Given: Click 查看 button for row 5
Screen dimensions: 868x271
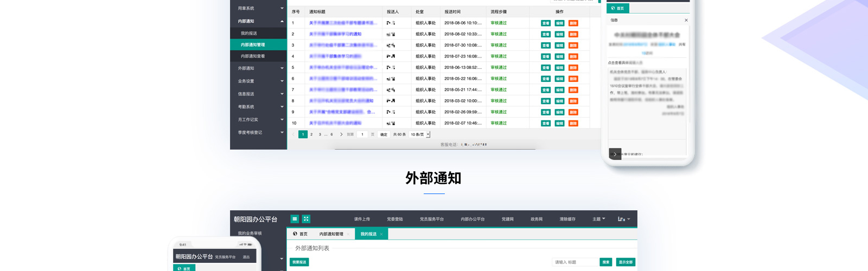Looking at the screenshot, I should tap(546, 68).
